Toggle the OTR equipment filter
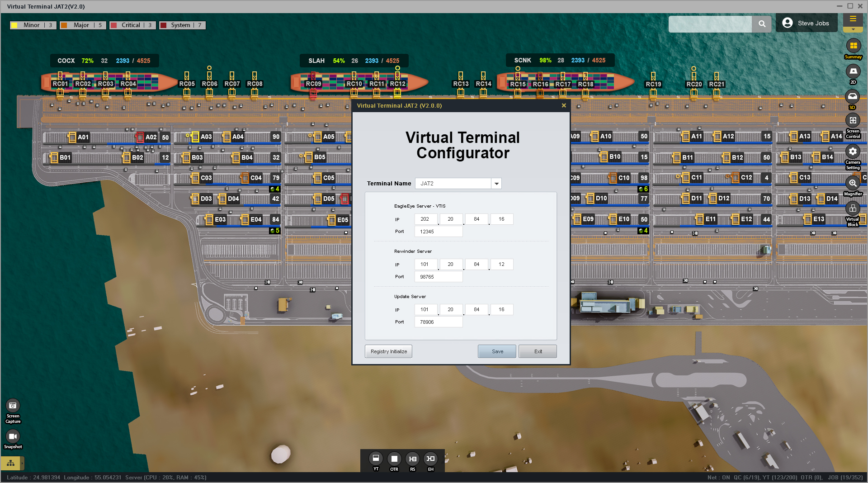The height and width of the screenshot is (483, 868). pyautogui.click(x=394, y=459)
